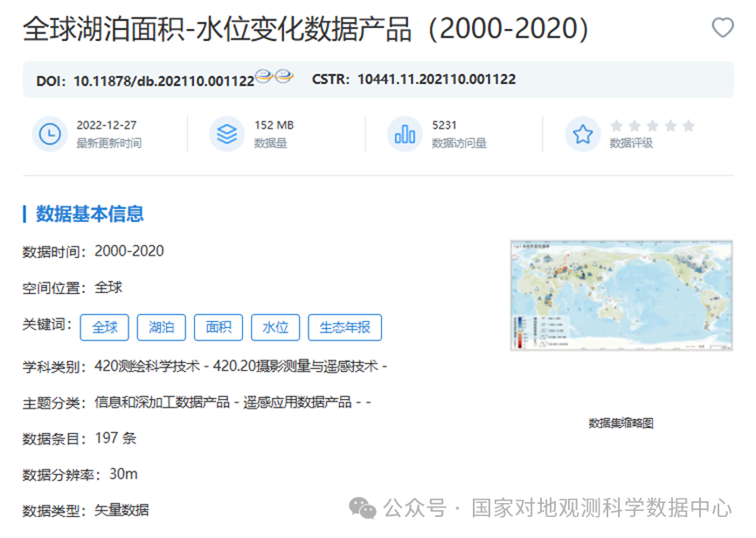Click the stacked layers icon for 数据量
Screen dimensions: 756x538
[227, 134]
